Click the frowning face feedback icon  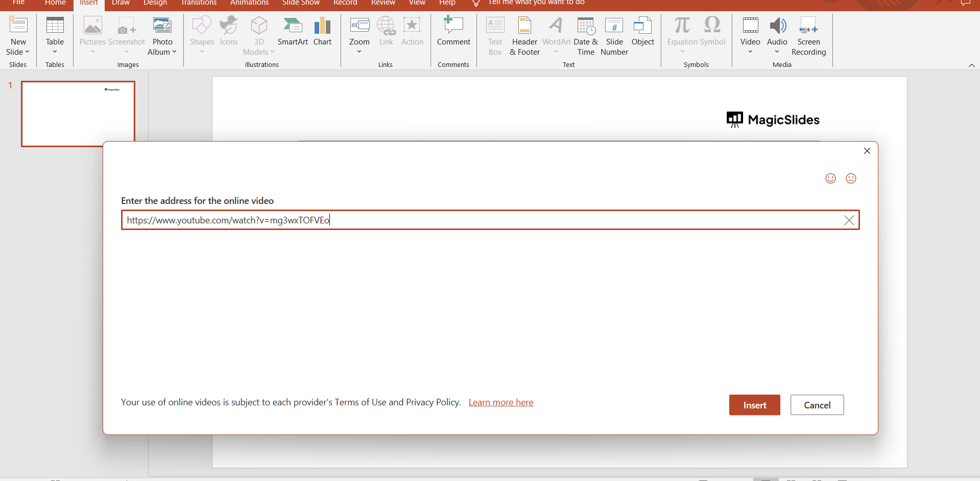pos(851,178)
